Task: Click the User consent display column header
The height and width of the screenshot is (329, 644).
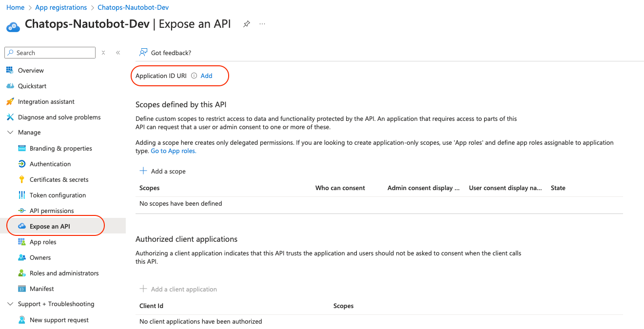Action: [x=506, y=188]
